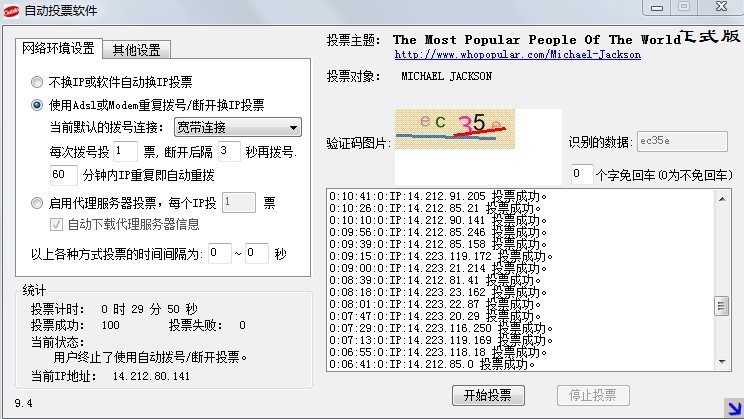This screenshot has height=419, width=744.
Task: Click the disconnect interval seconds field
Action: pyautogui.click(x=228, y=152)
